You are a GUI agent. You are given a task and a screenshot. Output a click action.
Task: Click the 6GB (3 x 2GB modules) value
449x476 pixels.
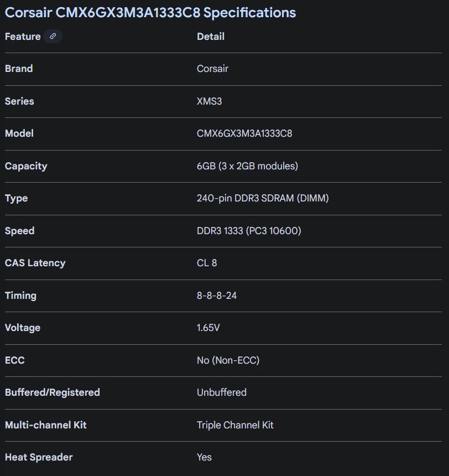[x=247, y=166]
